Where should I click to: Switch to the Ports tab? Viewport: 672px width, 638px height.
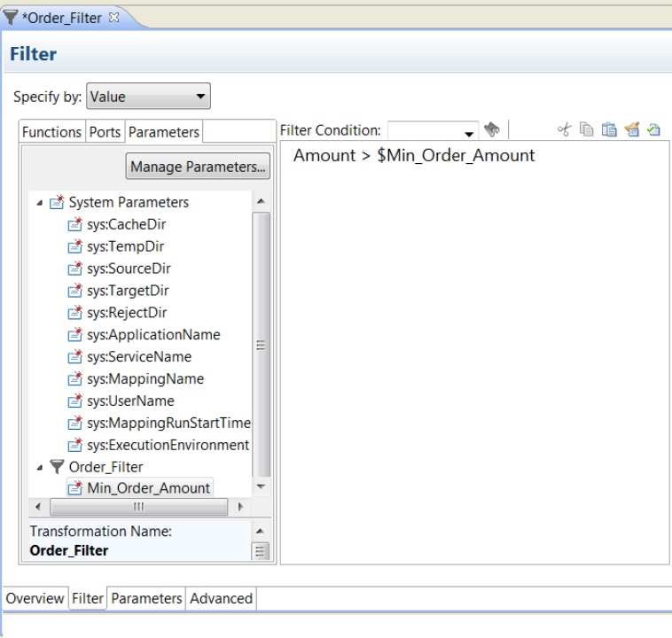point(105,132)
